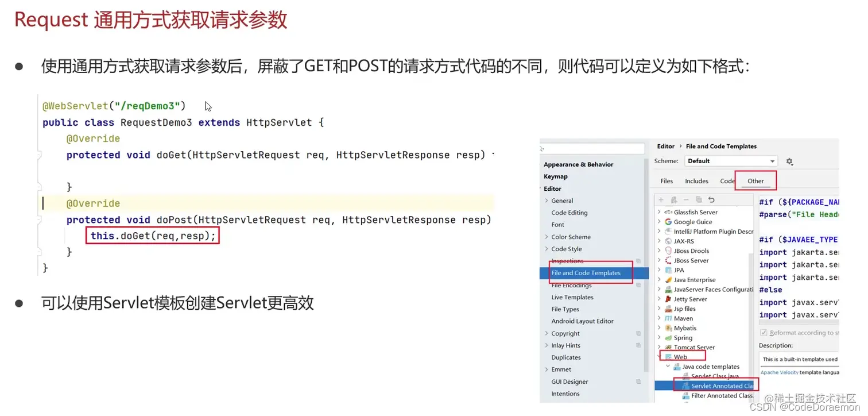Click the Copy template icon
Screen dimensions: 868x416
[699, 200]
